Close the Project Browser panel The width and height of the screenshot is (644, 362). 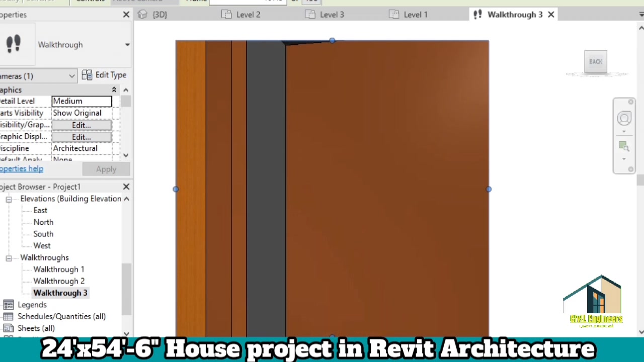pyautogui.click(x=126, y=187)
